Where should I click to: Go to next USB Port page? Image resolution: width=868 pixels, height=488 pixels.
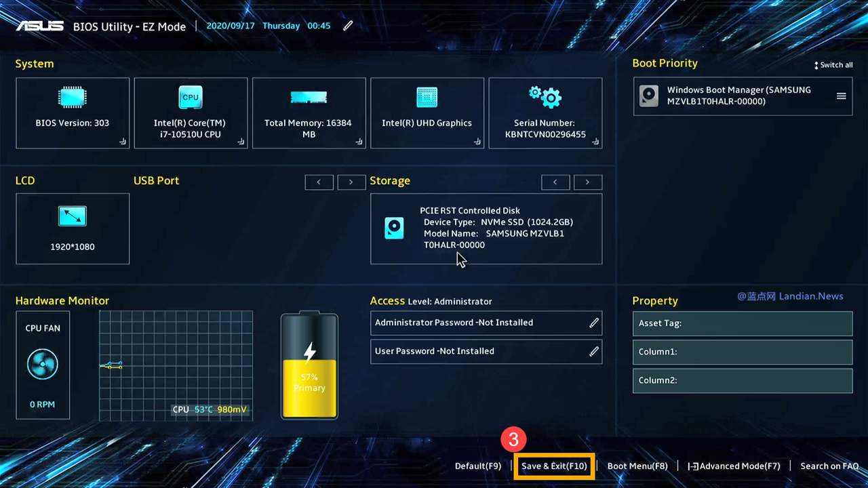(351, 182)
